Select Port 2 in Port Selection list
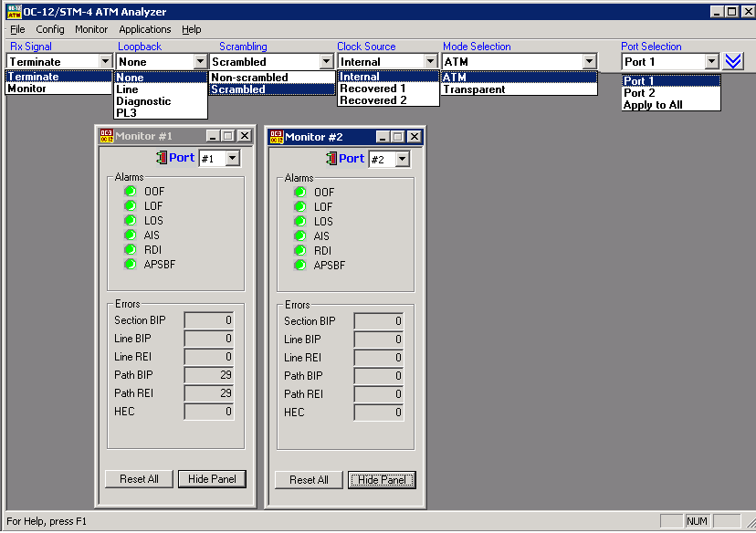The image size is (756, 533). (671, 93)
